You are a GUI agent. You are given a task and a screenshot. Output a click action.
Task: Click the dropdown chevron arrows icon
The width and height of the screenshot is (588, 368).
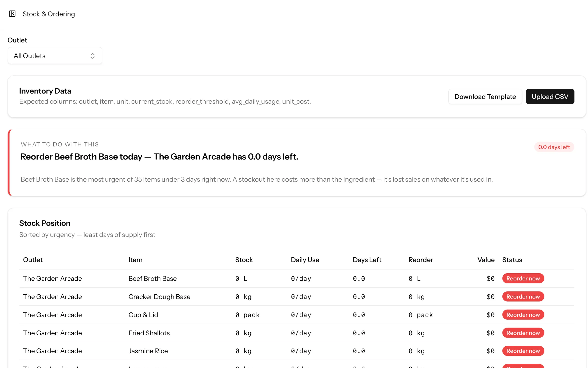coord(92,56)
